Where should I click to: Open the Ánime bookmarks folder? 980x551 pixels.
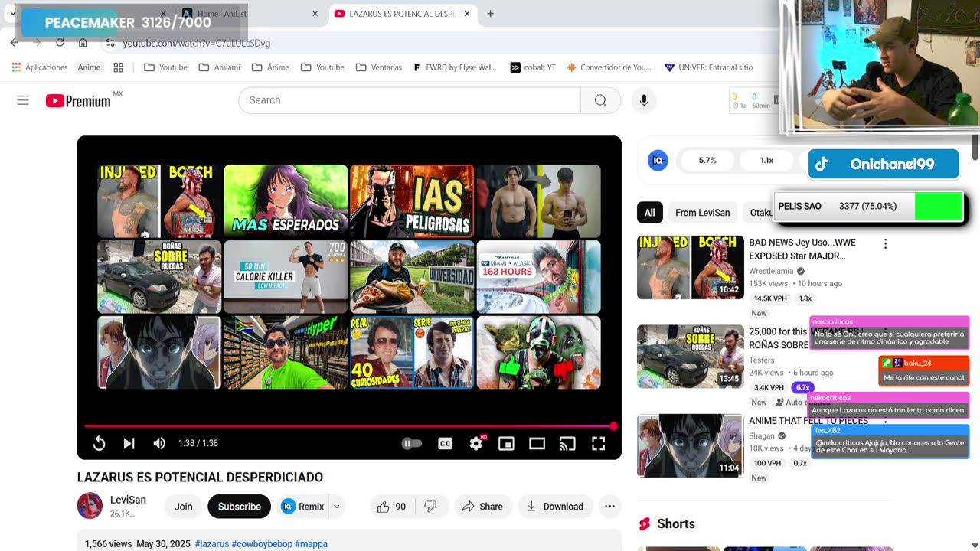[269, 67]
